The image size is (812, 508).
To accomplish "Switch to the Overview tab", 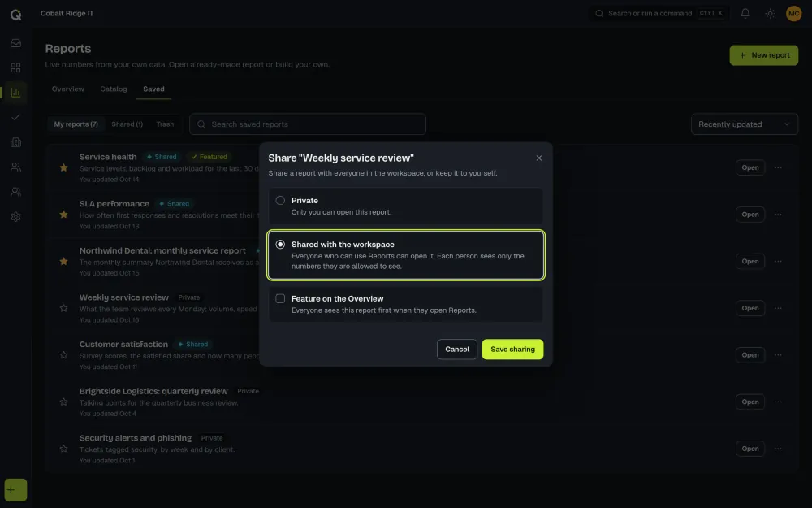I will 68,89.
